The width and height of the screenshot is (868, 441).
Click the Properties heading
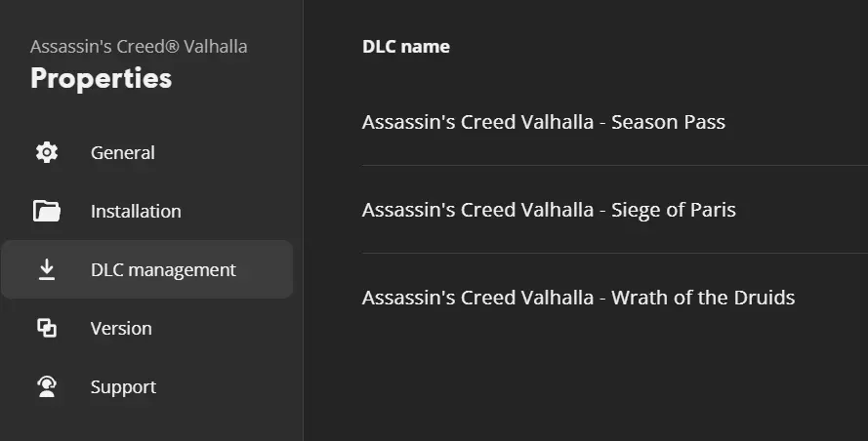point(102,78)
